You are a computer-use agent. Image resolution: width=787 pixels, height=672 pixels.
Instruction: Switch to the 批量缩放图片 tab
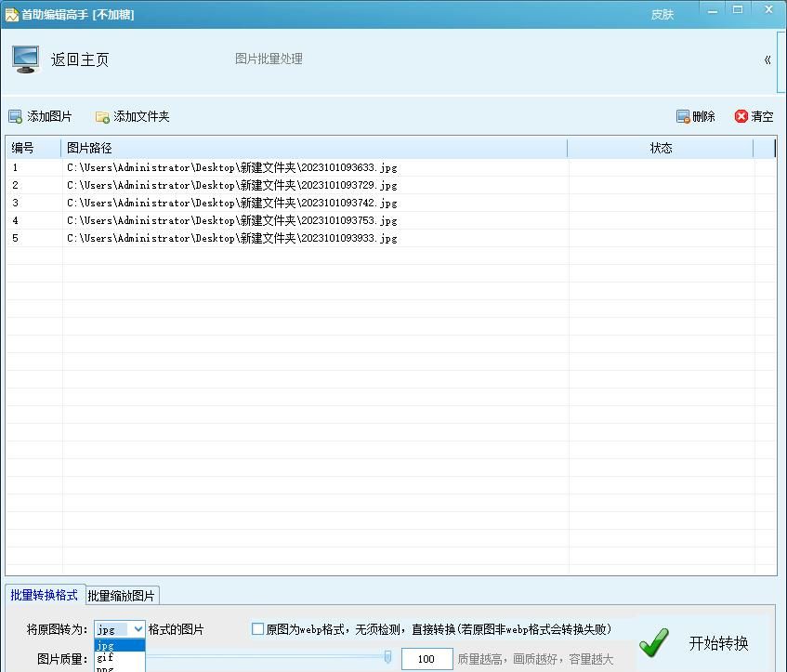pos(122,596)
